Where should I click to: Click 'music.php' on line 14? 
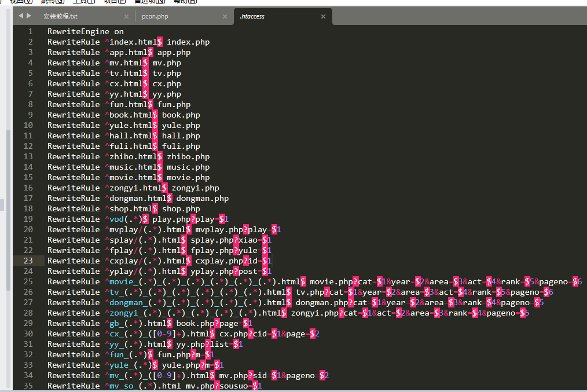(188, 167)
